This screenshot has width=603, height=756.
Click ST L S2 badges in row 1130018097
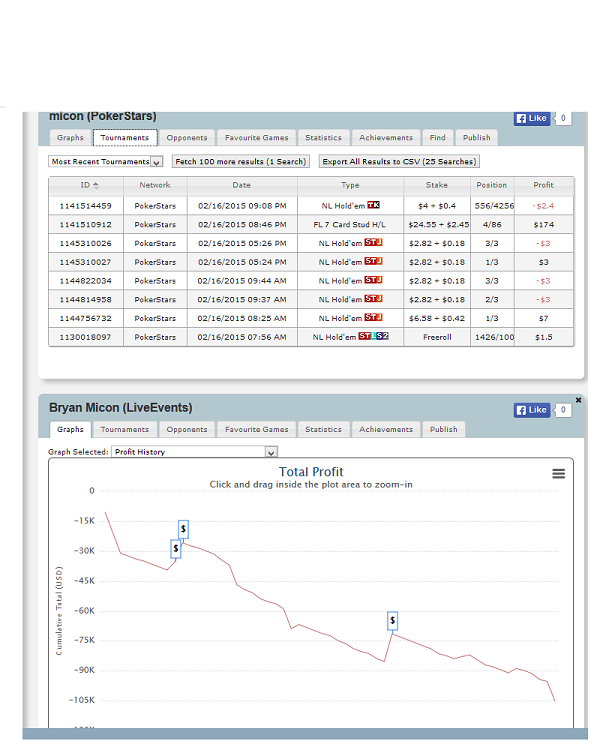click(374, 336)
